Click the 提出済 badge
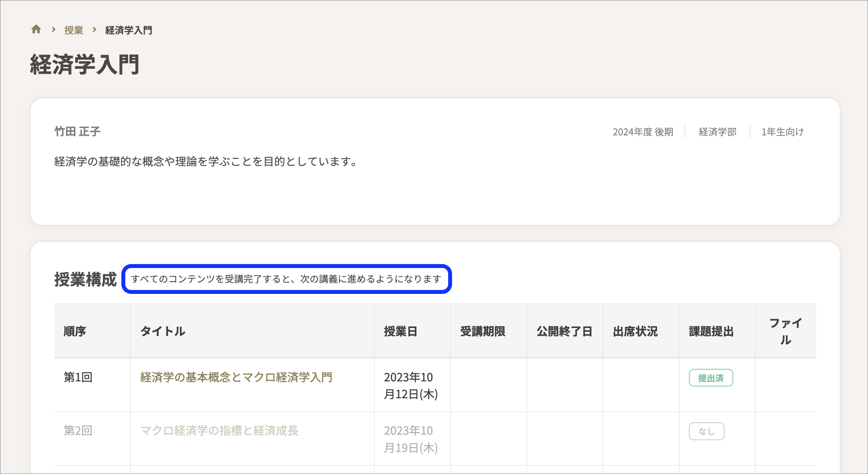Viewport: 868px width, 474px height. (711, 378)
